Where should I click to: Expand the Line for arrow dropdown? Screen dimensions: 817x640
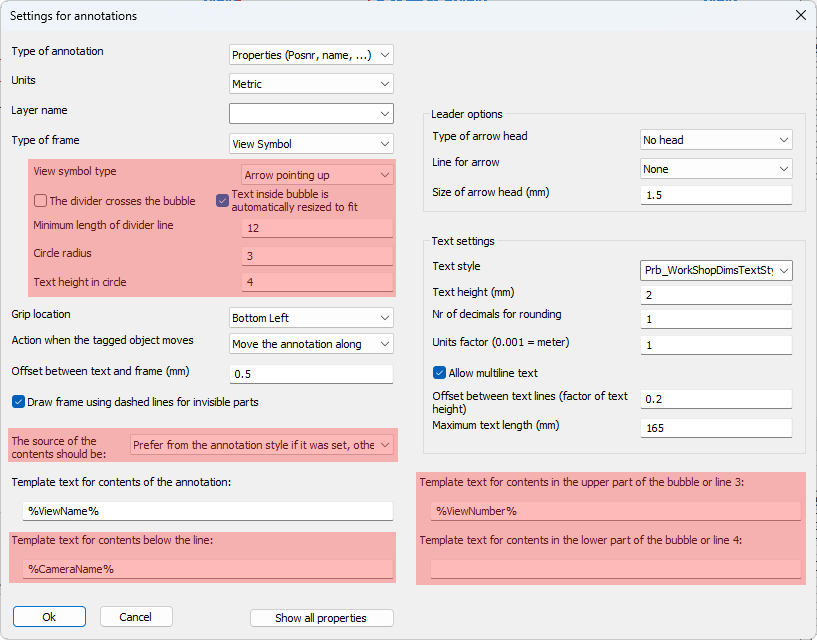pos(716,169)
